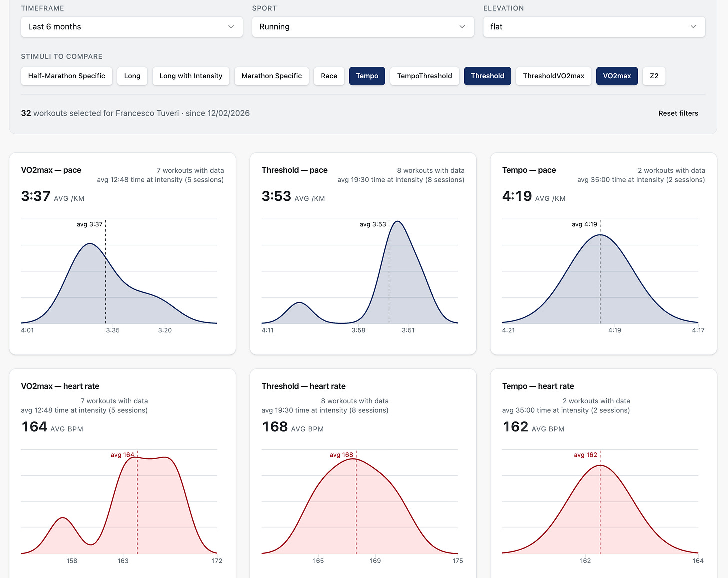728x578 pixels.
Task: Select the Threshold pace chart peak
Action: (398, 221)
